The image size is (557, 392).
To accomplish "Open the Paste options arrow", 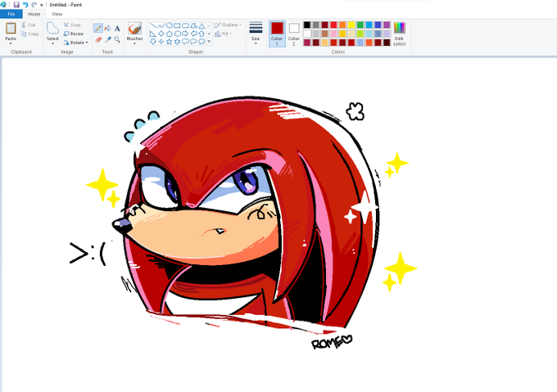I will [x=11, y=43].
